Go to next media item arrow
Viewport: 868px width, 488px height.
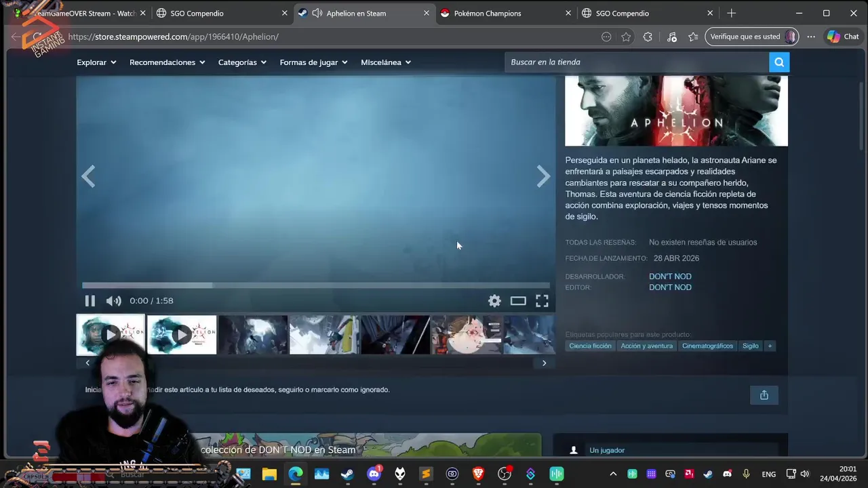[543, 176]
